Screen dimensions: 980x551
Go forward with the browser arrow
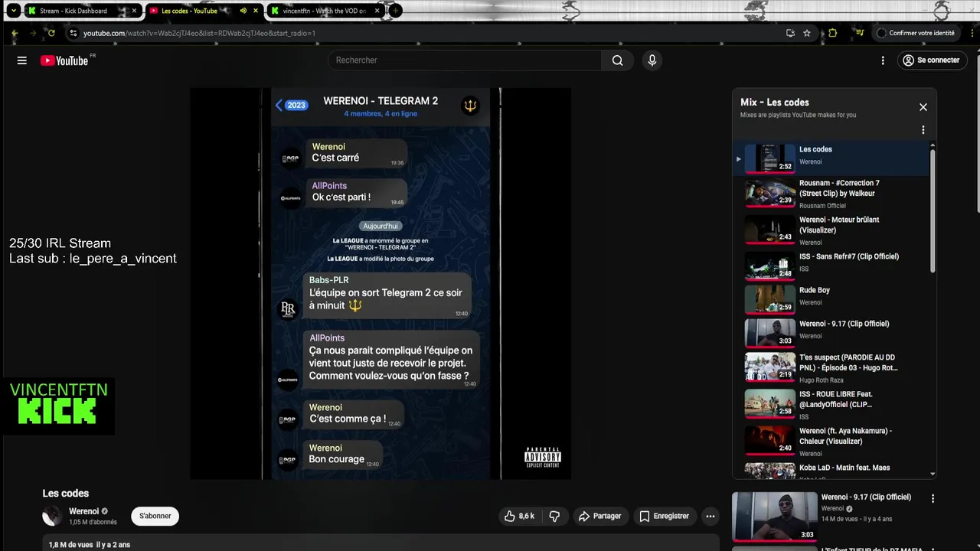pyautogui.click(x=33, y=33)
